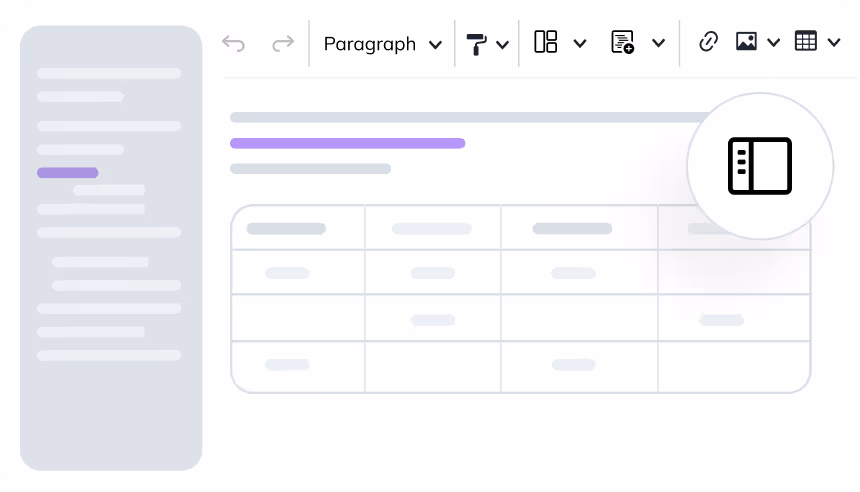Image resolution: width=860 pixels, height=492 pixels.
Task: Click the first header cell of the table
Action: click(x=297, y=228)
